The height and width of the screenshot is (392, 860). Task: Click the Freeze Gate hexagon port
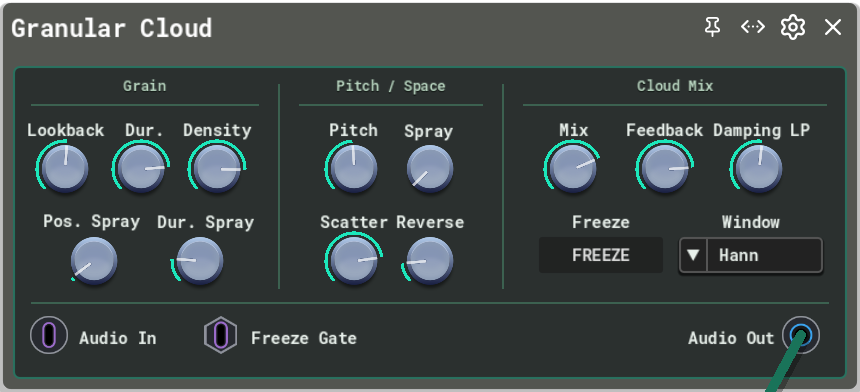(220, 335)
